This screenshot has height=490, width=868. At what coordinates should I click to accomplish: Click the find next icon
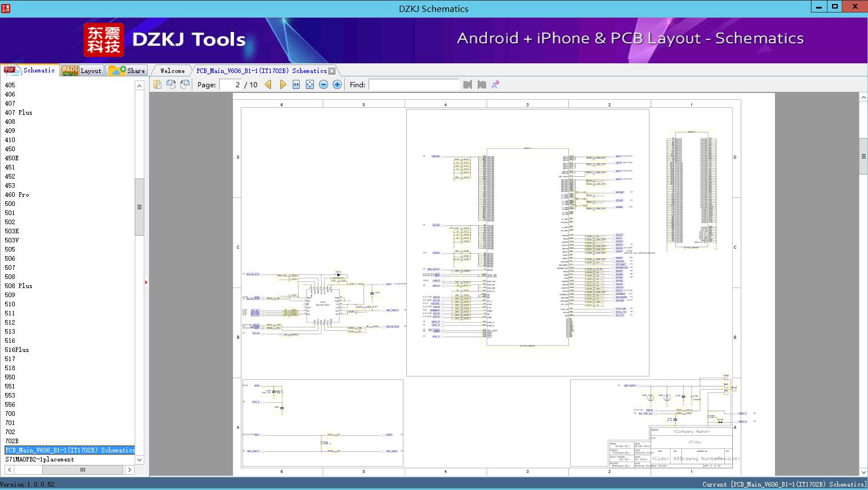click(x=482, y=84)
